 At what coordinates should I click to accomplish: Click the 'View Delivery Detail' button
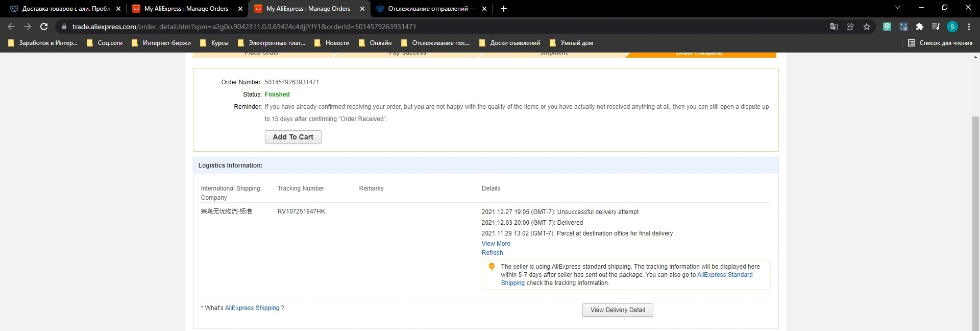618,310
